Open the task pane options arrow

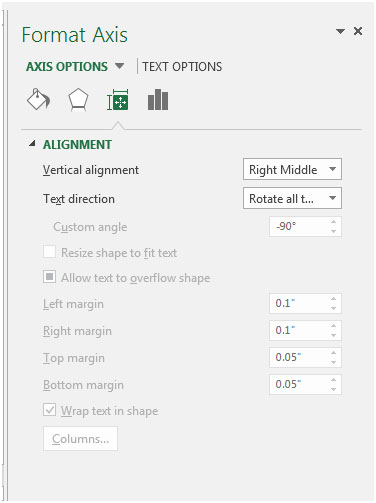pos(340,32)
